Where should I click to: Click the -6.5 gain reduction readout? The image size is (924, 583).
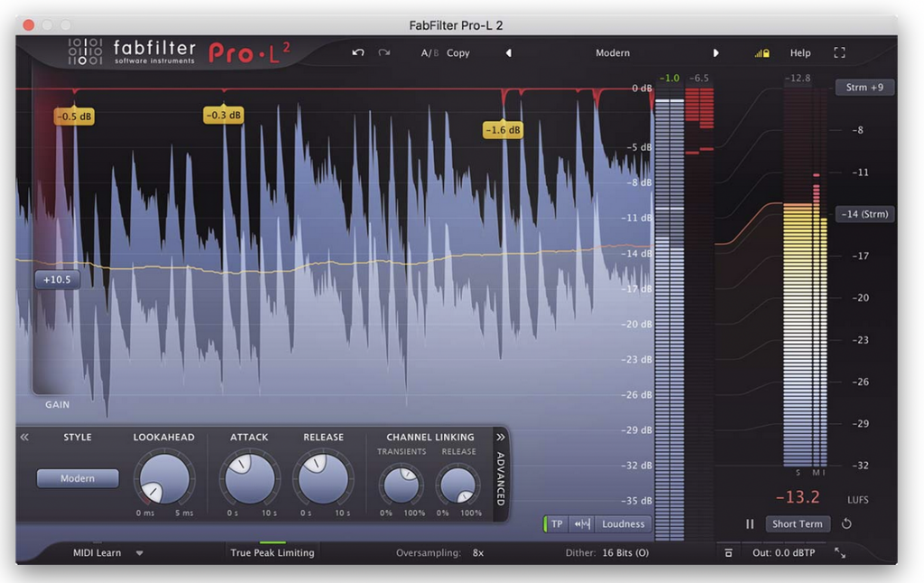[699, 78]
